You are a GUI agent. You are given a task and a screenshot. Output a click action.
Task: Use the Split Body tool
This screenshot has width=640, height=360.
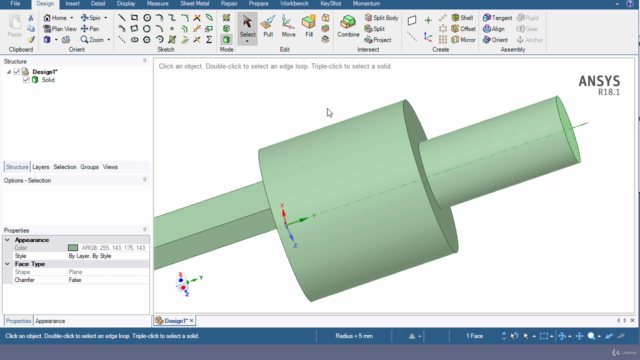(381, 18)
